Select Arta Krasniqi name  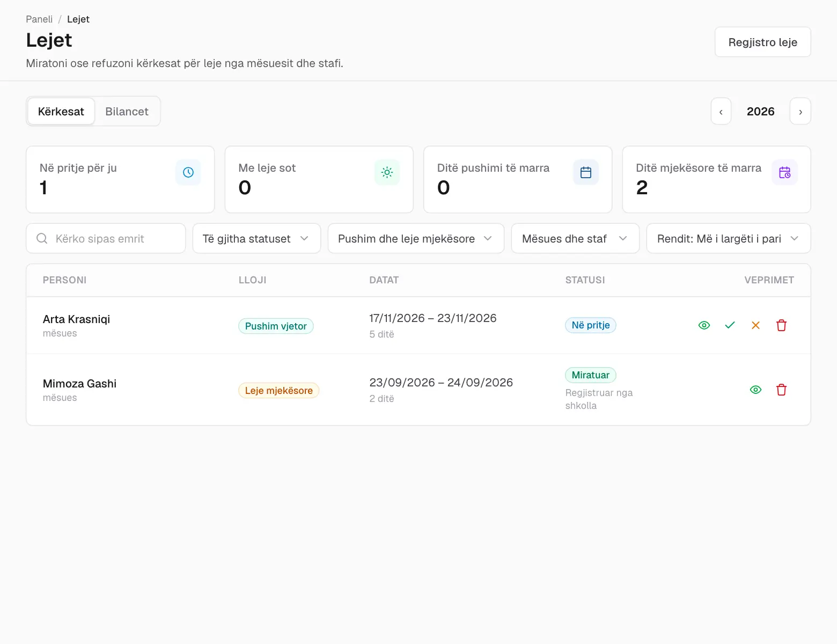click(x=76, y=319)
